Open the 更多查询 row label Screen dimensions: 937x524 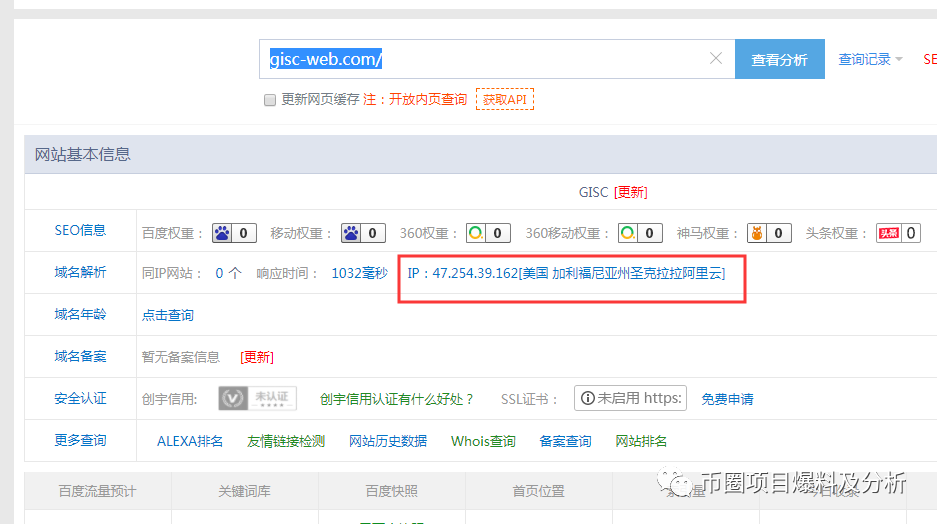click(80, 440)
